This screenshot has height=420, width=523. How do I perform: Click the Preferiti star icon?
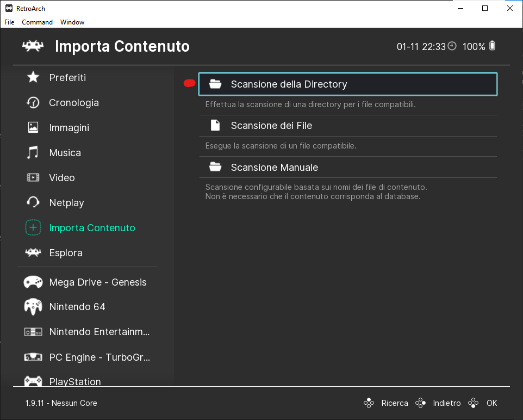[x=33, y=77]
